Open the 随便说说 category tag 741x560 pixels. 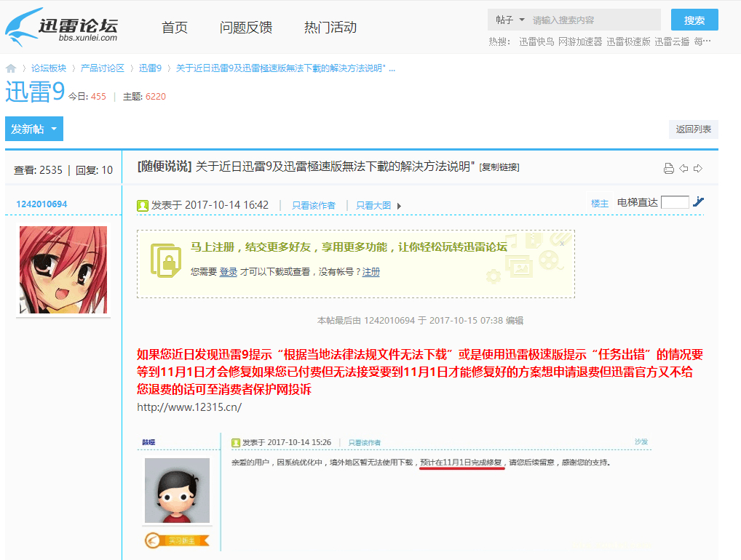coord(165,167)
